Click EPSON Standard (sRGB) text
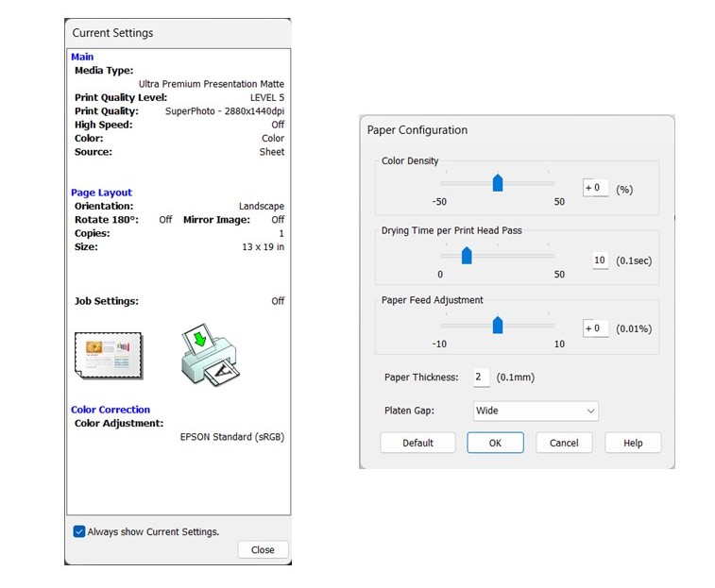The height and width of the screenshot is (588, 715). (232, 437)
